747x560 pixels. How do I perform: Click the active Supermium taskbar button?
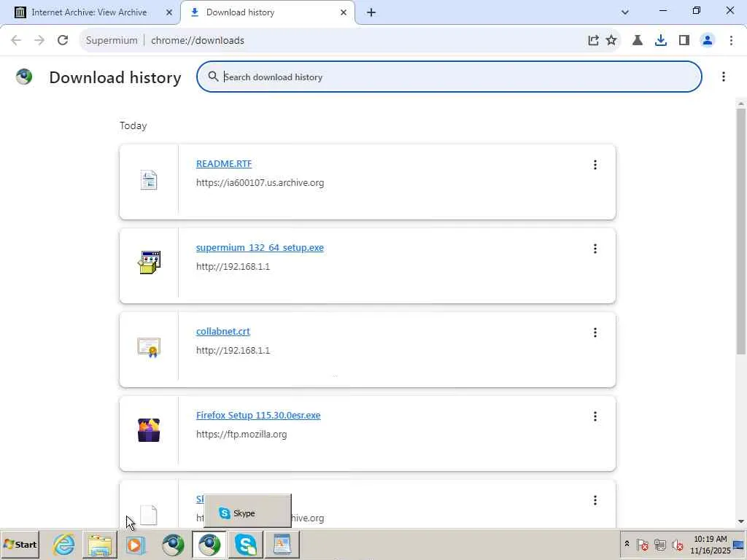209,544
